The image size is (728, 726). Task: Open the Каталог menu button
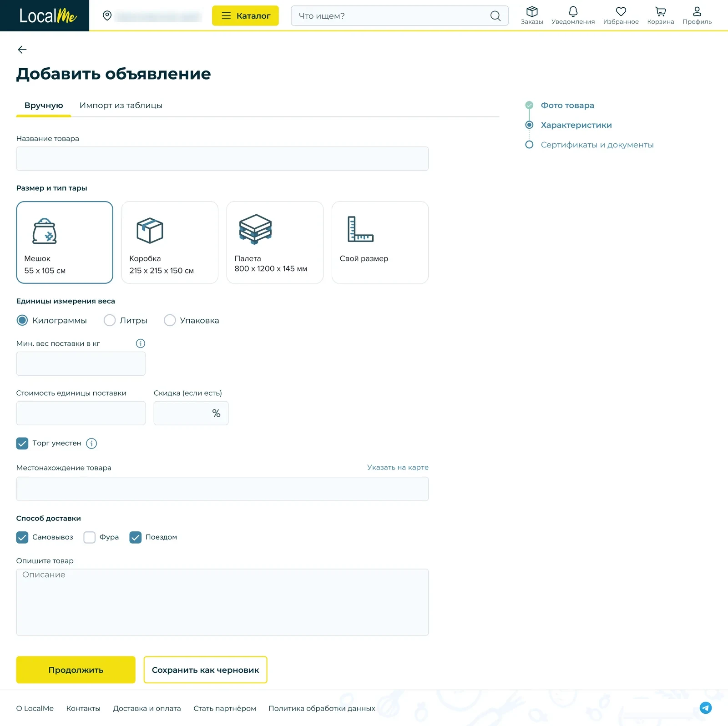coord(245,16)
